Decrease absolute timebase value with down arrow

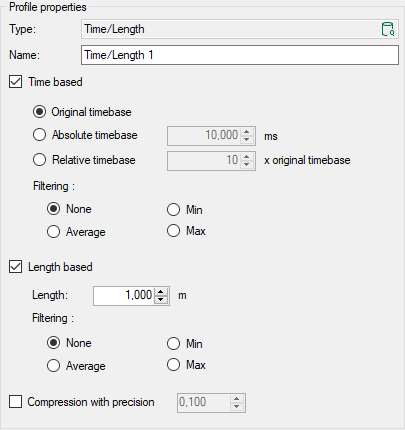point(247,140)
